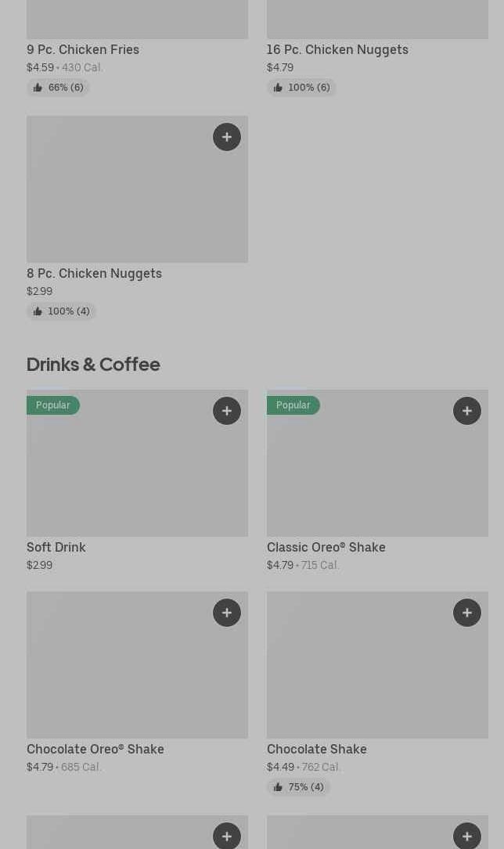Click the Soft Drink item name
This screenshot has width=504, height=849.
pyautogui.click(x=56, y=547)
